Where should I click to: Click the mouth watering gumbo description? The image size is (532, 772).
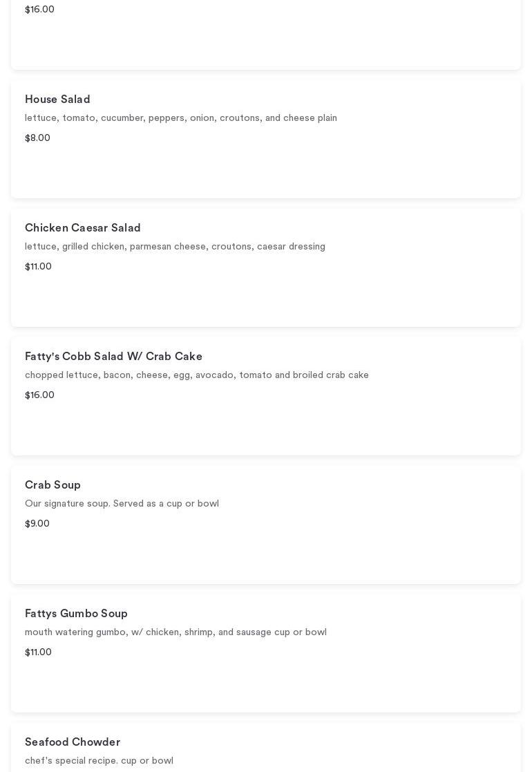coord(175,632)
